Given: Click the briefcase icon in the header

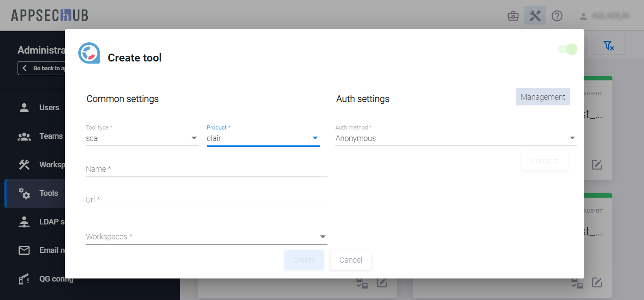Looking at the screenshot, I should tap(513, 16).
